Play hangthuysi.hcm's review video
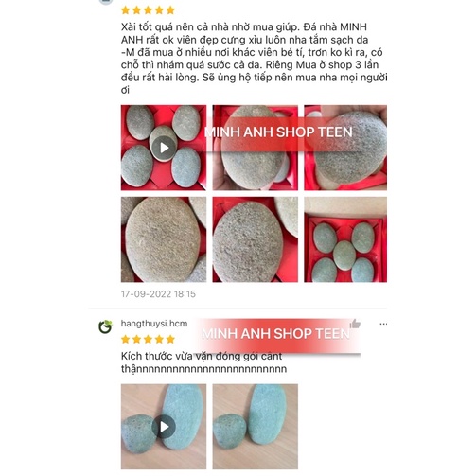476x476 pixels. pos(164,427)
